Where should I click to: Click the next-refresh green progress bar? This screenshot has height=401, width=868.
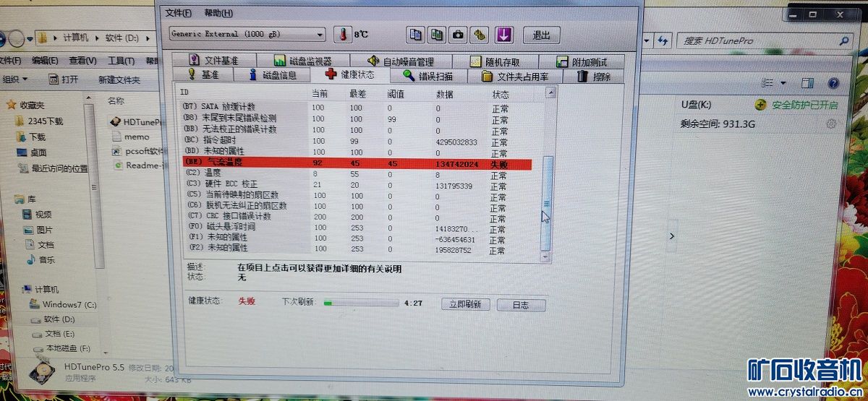[x=360, y=303]
